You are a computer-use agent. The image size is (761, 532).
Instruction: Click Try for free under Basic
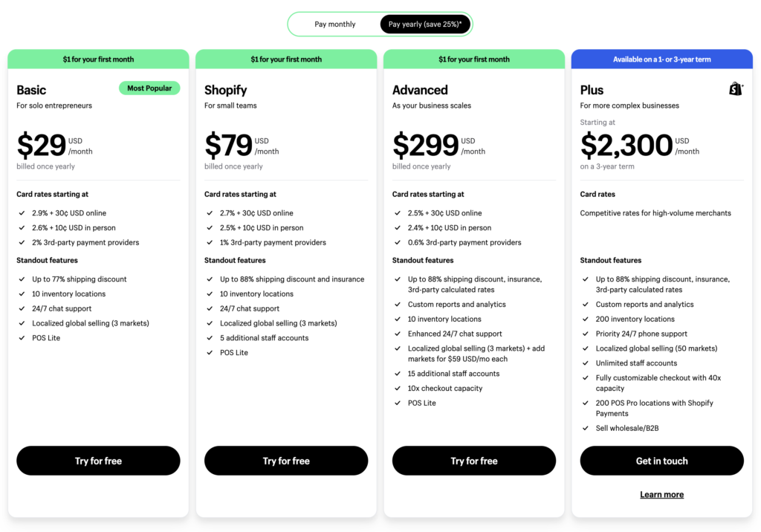(x=98, y=461)
